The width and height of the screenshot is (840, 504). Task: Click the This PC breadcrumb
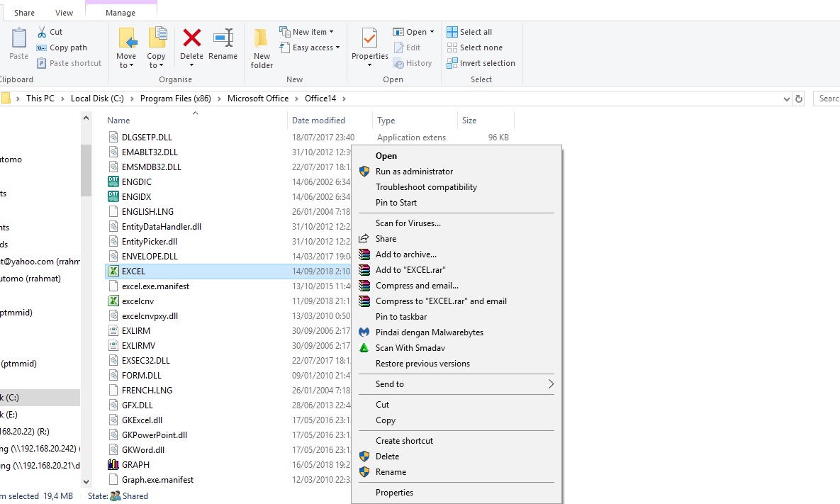coord(40,99)
